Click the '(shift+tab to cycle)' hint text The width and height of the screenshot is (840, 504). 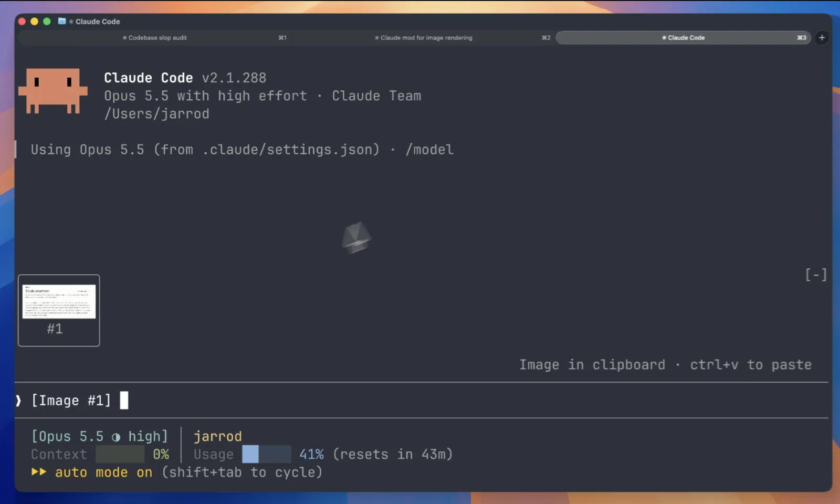[x=241, y=472]
